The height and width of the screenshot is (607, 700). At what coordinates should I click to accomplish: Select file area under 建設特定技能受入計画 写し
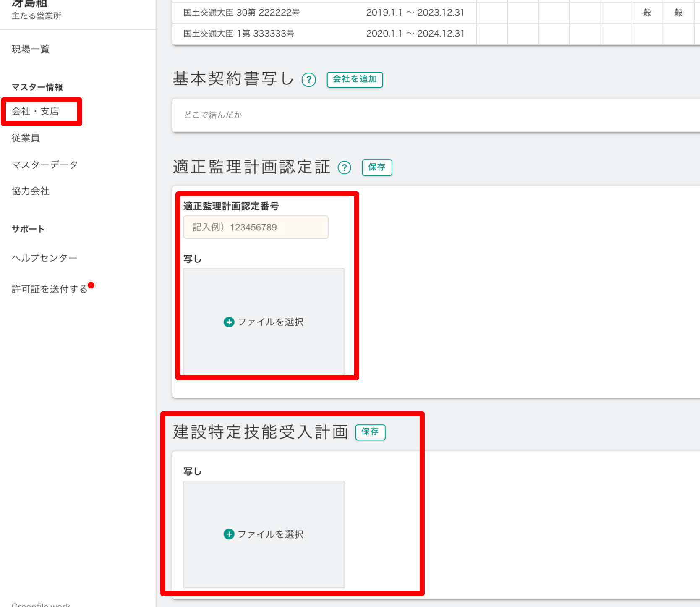coord(264,534)
